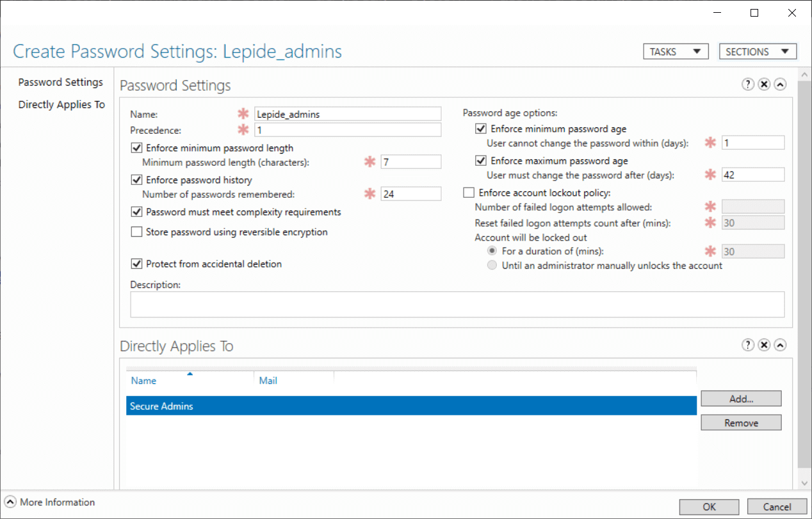Click the Add... button
The height and width of the screenshot is (519, 812).
click(741, 398)
